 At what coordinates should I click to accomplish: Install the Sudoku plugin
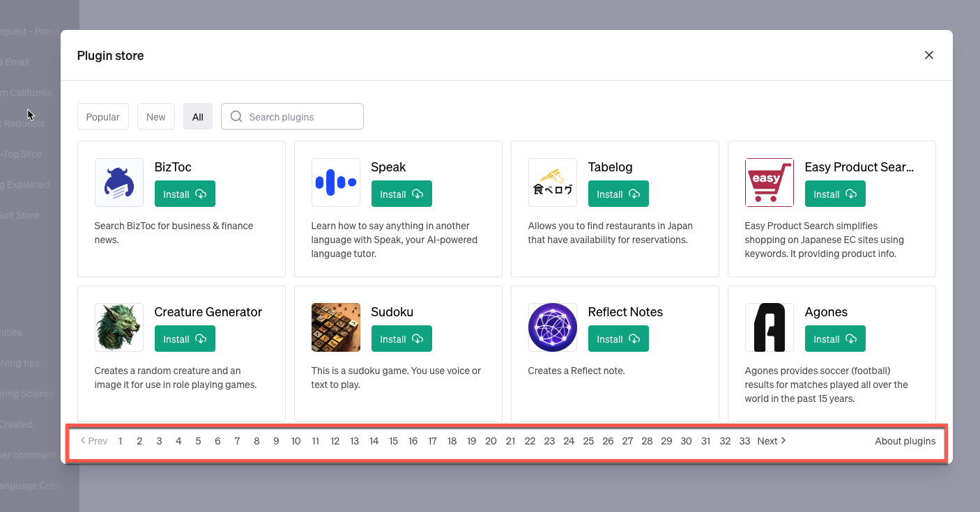coord(401,339)
